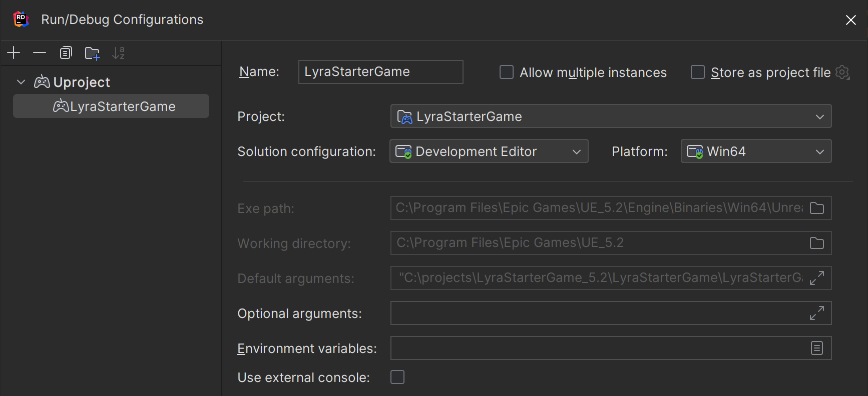
Task: Remove the selected configuration with the minus icon
Action: coord(40,52)
